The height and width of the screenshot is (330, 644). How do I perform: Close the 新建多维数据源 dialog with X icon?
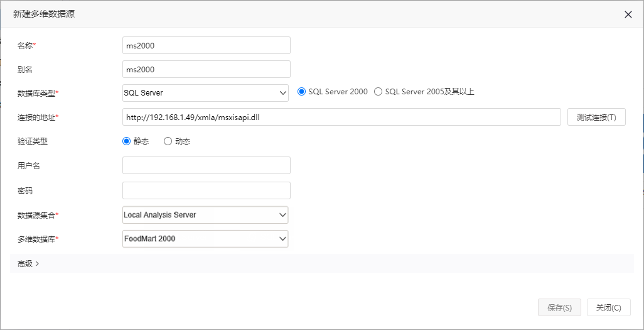click(x=628, y=15)
